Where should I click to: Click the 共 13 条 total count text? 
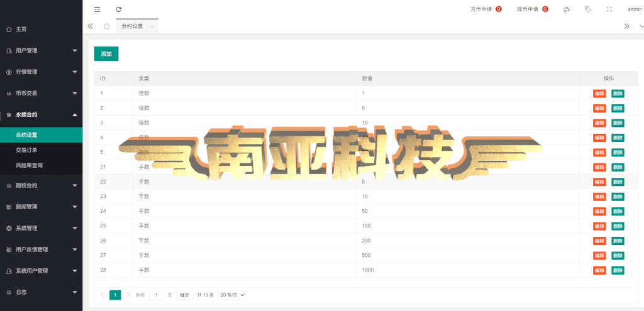pos(206,295)
